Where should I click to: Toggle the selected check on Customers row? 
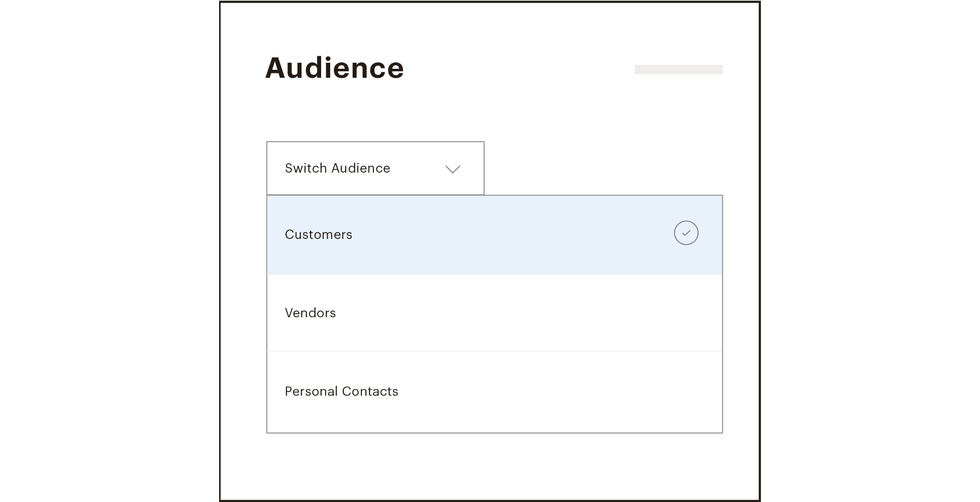click(x=686, y=233)
